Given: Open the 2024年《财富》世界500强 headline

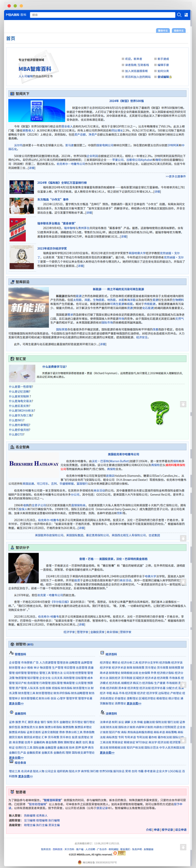Looking at the screenshot, I should (x=126, y=101).
